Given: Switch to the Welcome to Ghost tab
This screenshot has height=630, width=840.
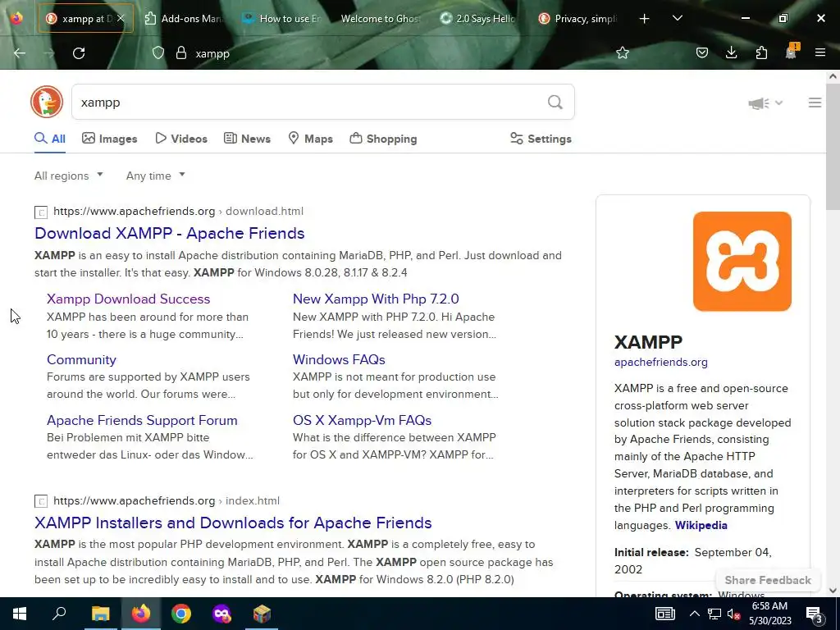Looking at the screenshot, I should 381,18.
